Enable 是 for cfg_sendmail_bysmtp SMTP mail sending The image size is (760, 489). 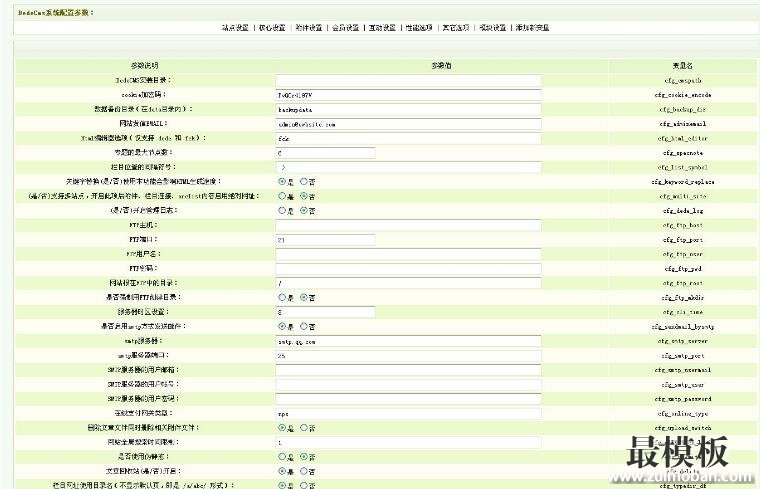click(282, 327)
